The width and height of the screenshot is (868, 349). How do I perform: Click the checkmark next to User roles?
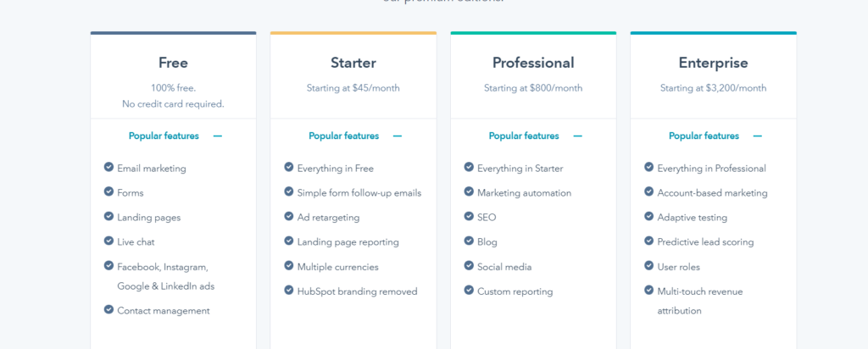click(x=649, y=266)
